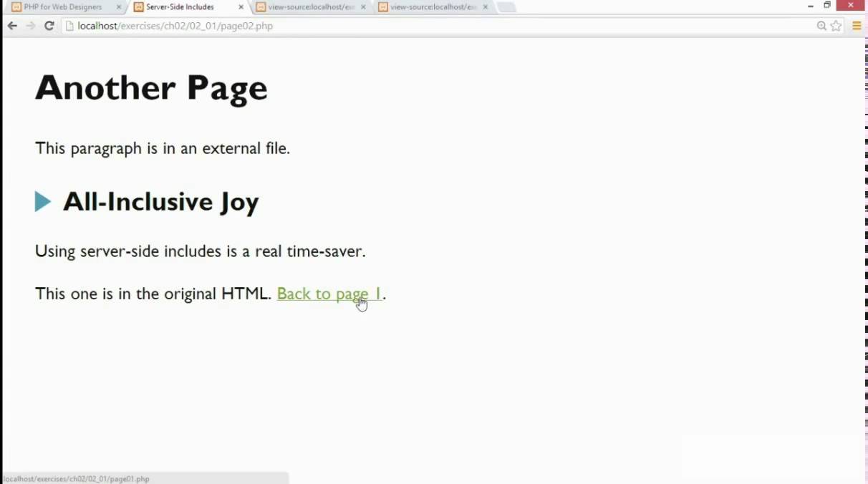Viewport: 868px width, 484px height.
Task: Follow the Back to page 1 link
Action: click(329, 294)
